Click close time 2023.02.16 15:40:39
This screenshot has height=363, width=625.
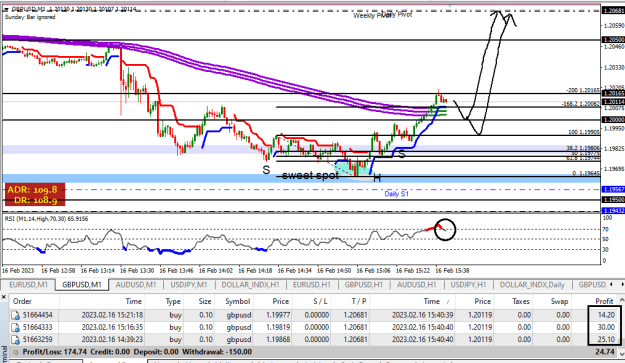[x=423, y=315]
